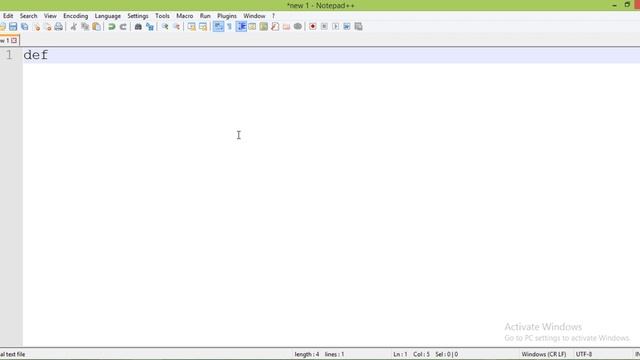This screenshot has height=360, width=640.
Task: Click the Save All toolbar icon
Action: coord(24,27)
